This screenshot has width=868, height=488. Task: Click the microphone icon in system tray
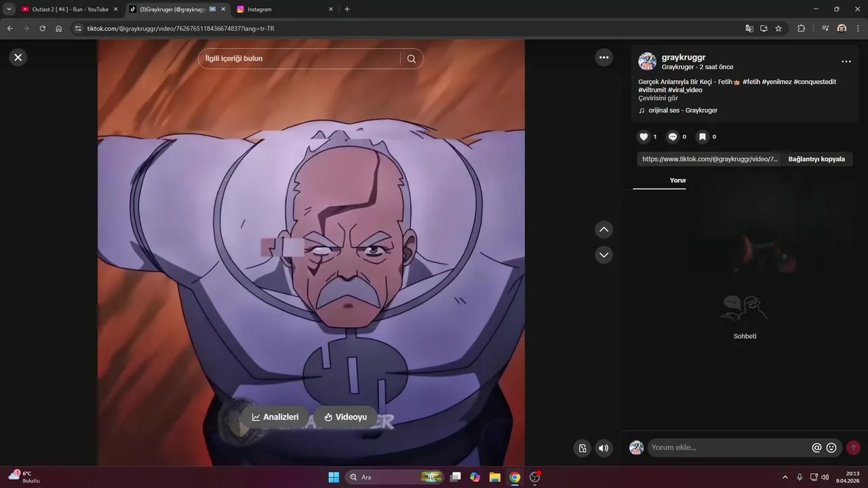point(800,477)
